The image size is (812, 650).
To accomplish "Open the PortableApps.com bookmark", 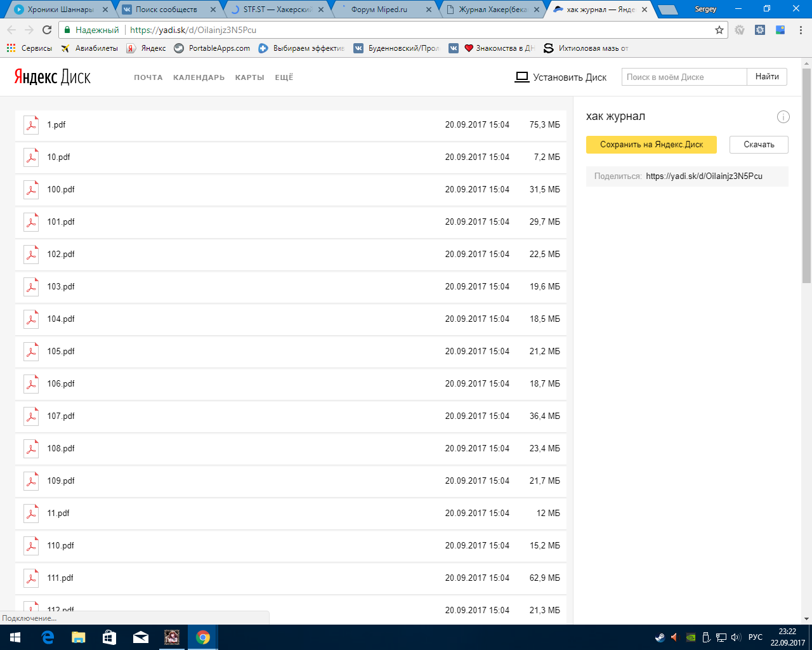I will click(212, 48).
